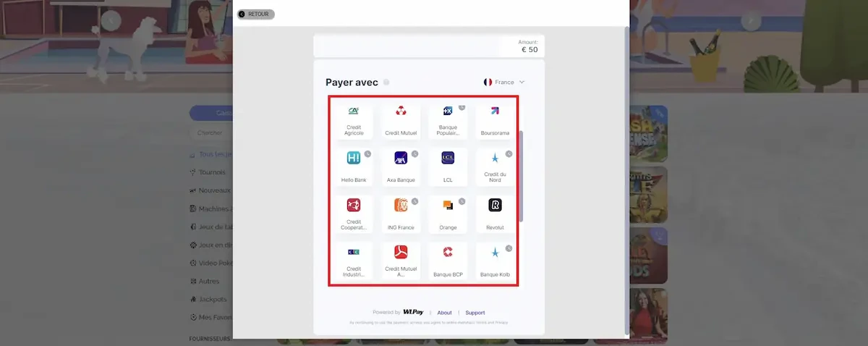This screenshot has width=868, height=346.
Task: Choose Axa Banque payment method
Action: click(x=401, y=166)
